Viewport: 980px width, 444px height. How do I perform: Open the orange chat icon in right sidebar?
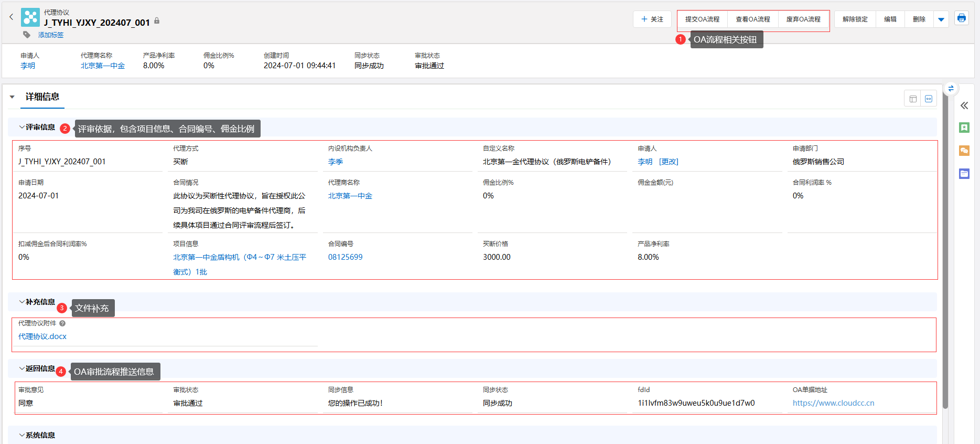click(x=964, y=151)
